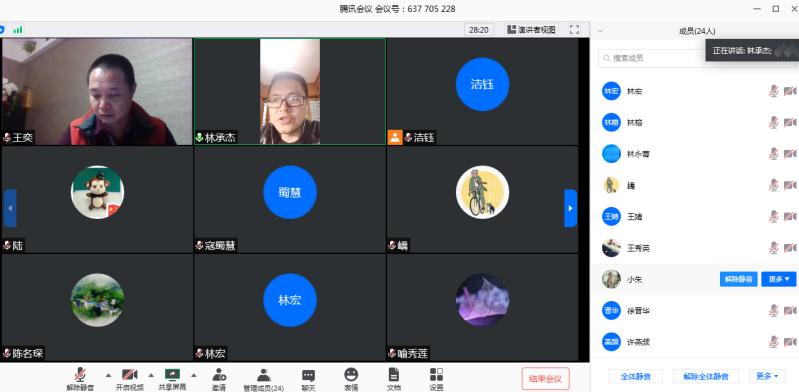The height and width of the screenshot is (392, 799).
Task: Click 结束会议 to end the meeting
Action: tap(545, 379)
